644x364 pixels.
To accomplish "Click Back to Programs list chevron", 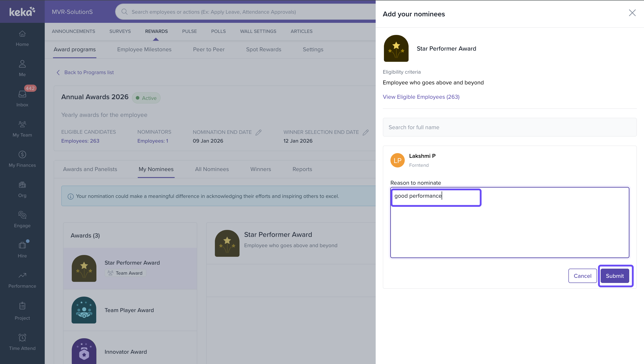I will point(58,72).
